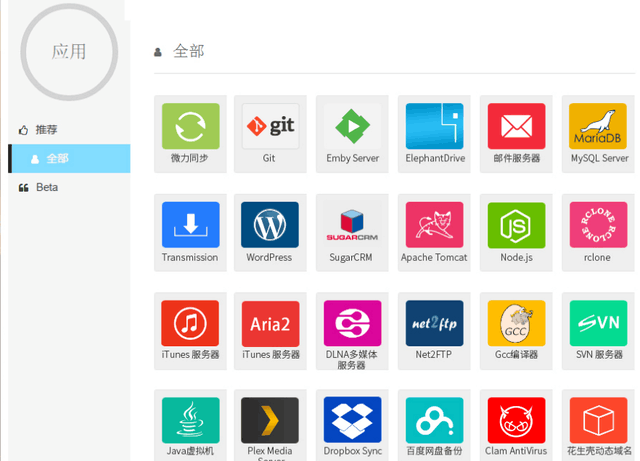Screen dimensions: 640x461
Task: Open the Gcc编译器 app icon
Action: [x=516, y=323]
